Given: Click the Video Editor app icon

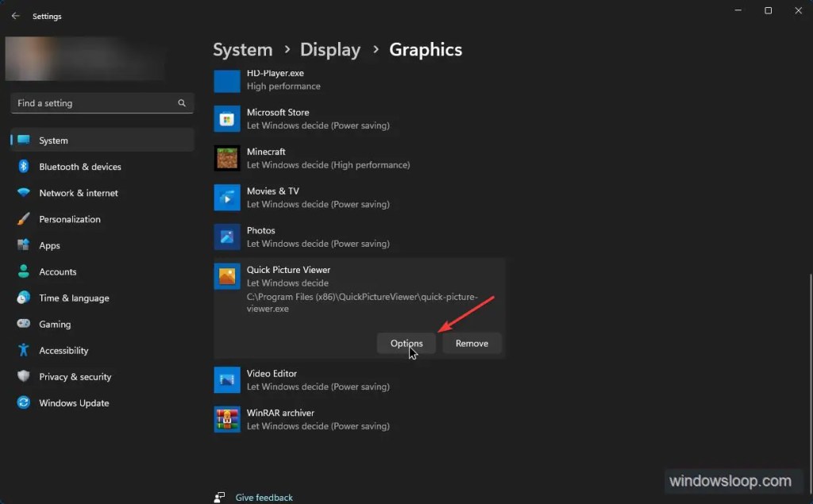Looking at the screenshot, I should click(227, 380).
